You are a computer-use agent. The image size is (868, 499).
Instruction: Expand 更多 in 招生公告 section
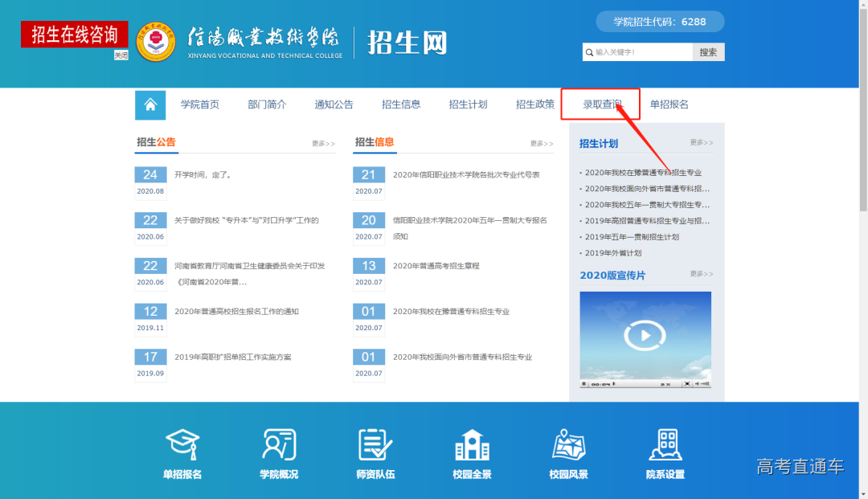coord(323,144)
